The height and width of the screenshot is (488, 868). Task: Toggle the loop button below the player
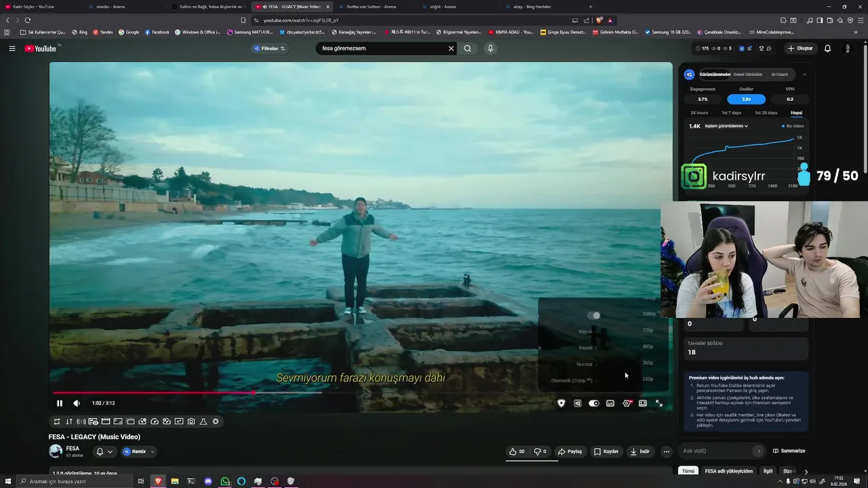tap(57, 422)
